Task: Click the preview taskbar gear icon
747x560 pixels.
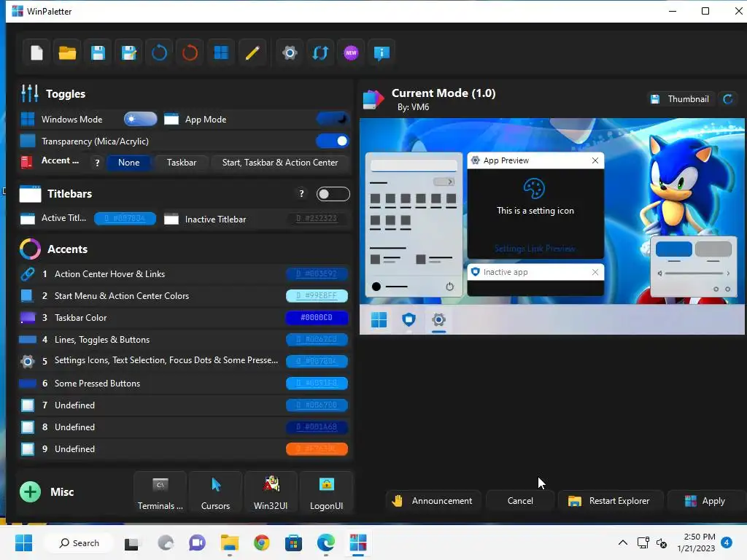Action: click(x=438, y=320)
